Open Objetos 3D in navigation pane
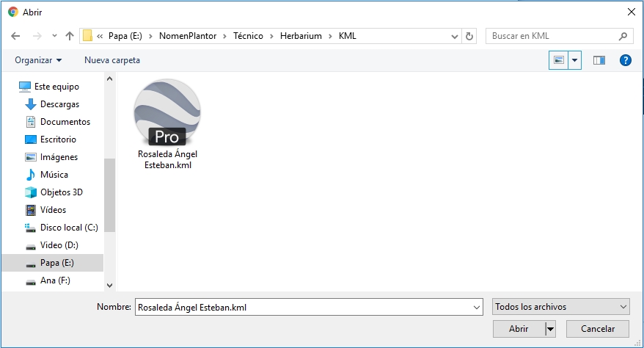The height and width of the screenshot is (348, 644). tap(61, 192)
